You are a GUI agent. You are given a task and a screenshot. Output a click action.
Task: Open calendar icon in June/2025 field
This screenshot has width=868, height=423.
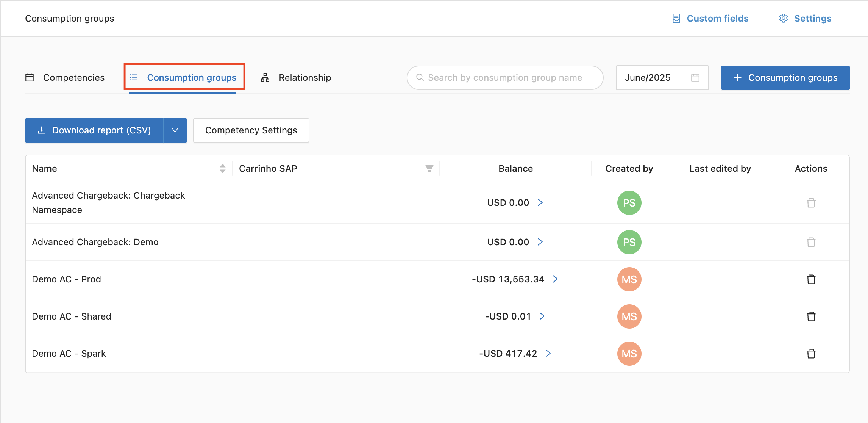(695, 78)
